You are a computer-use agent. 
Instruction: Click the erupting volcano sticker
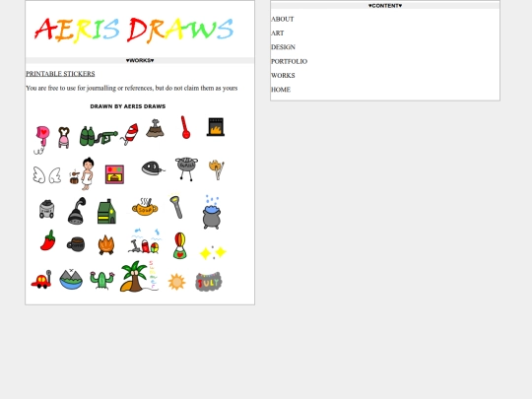[x=155, y=128]
